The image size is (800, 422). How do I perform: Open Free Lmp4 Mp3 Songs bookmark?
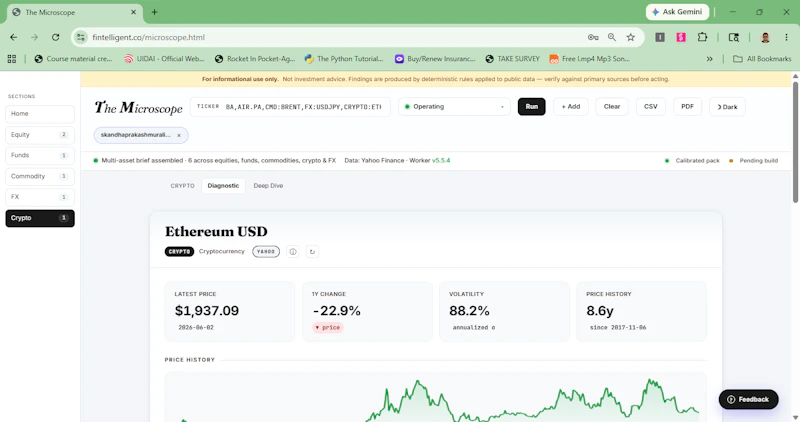click(589, 59)
